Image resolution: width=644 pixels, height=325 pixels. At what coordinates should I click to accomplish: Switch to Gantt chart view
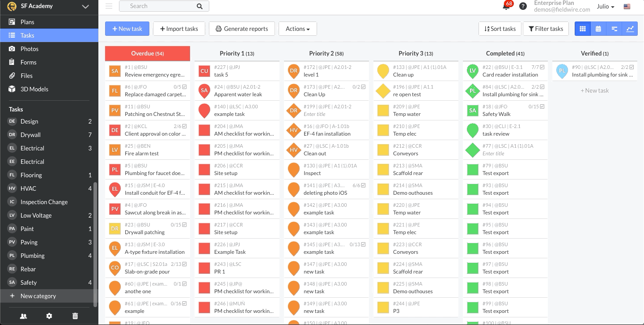[x=614, y=28]
